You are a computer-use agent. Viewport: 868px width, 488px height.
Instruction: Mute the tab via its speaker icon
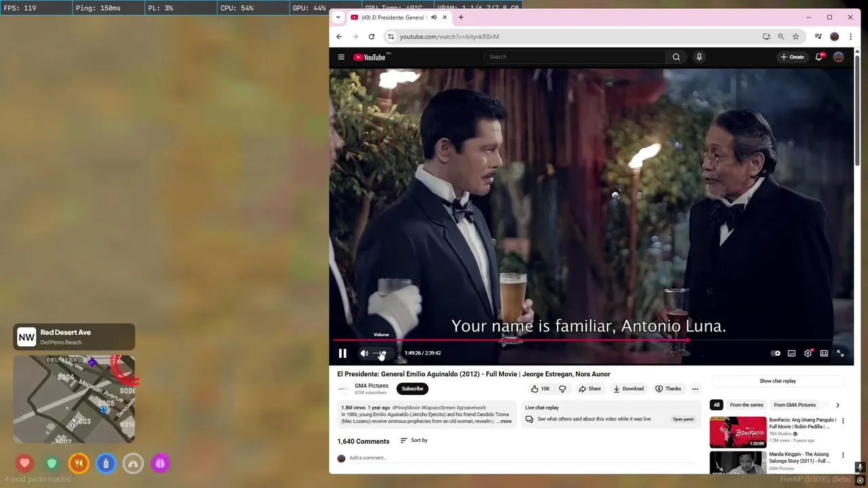click(433, 17)
